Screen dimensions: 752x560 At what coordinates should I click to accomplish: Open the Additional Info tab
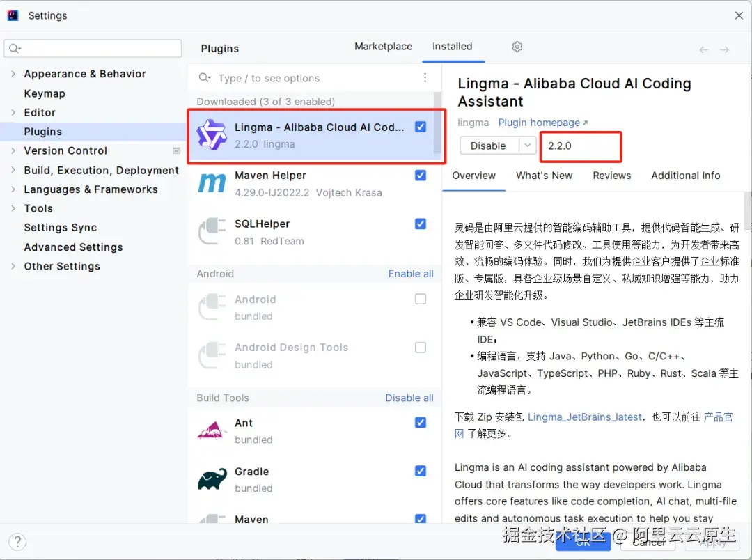pos(686,176)
